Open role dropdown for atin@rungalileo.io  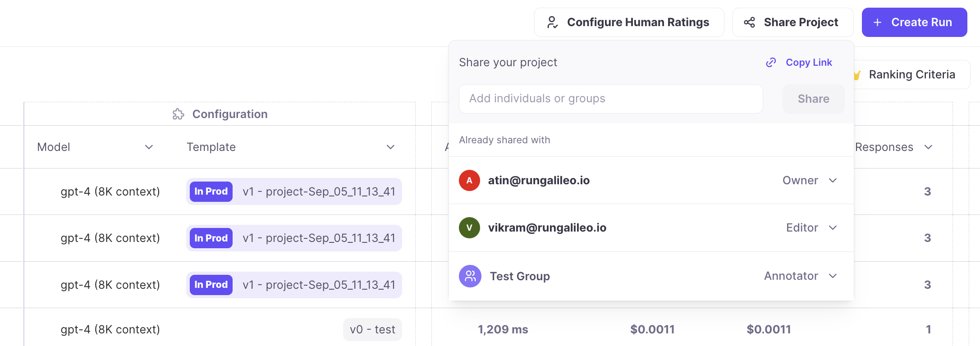(x=810, y=180)
